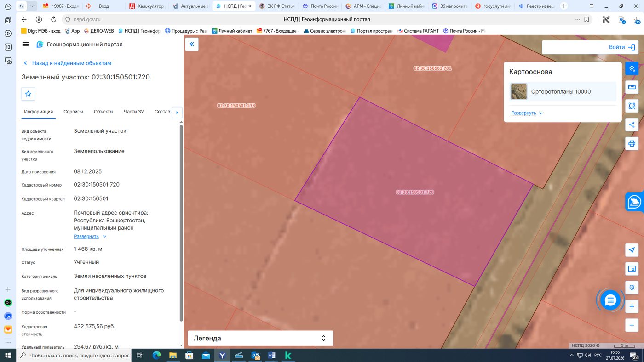Click the info panel vertical scrollbar

click(181, 222)
